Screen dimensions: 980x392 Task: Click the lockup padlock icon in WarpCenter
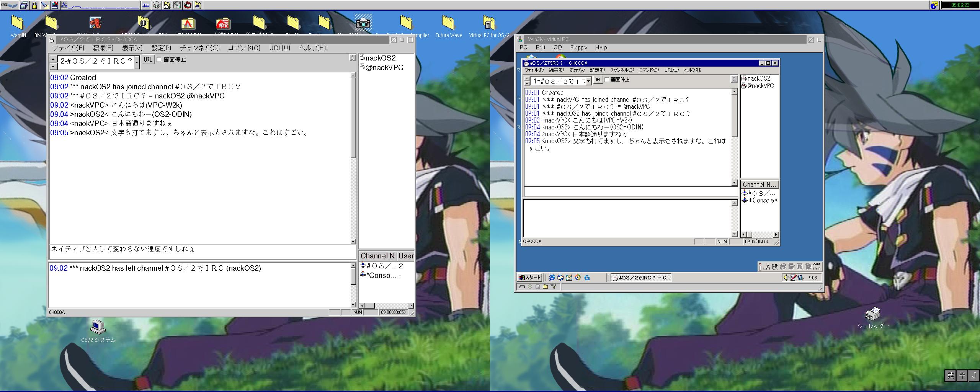coord(34,5)
